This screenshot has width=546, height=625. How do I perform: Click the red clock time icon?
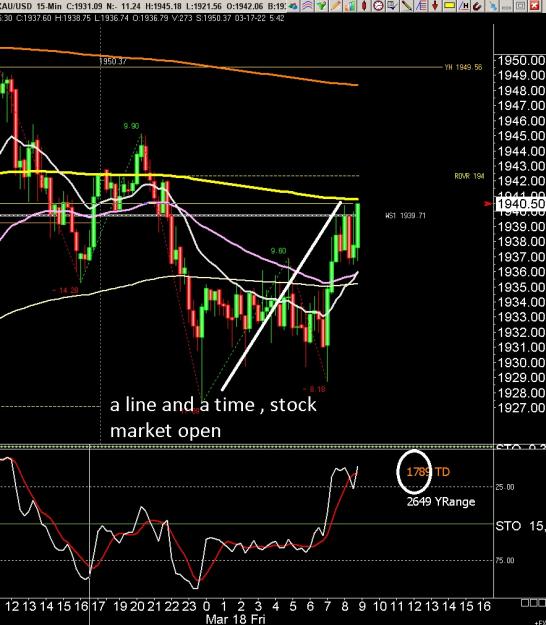pos(378,6)
